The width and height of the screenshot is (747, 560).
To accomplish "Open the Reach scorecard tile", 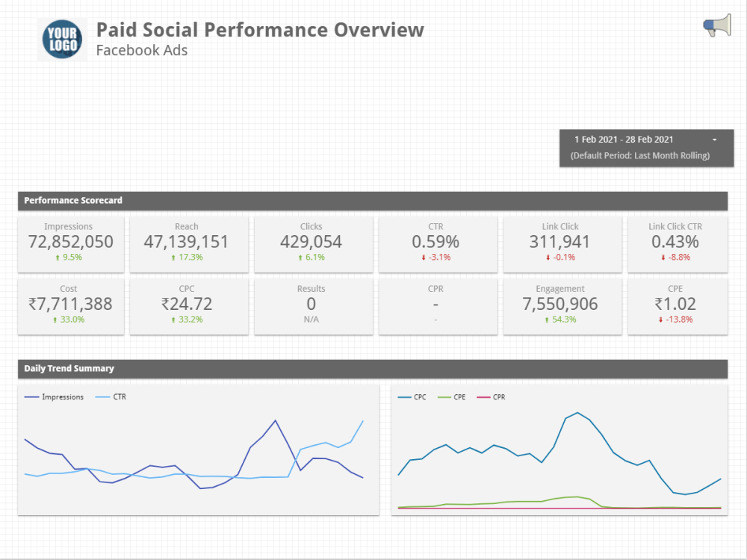I will tap(187, 244).
